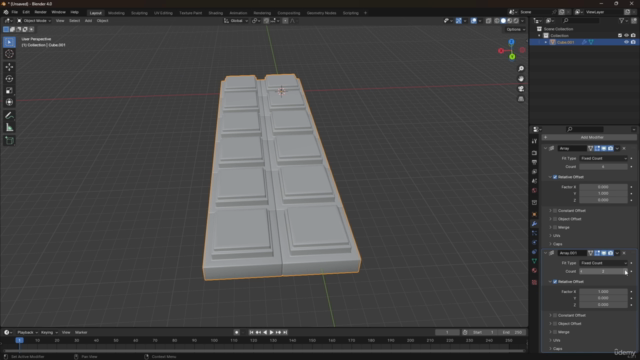Activate the 3D Cursor tool
This screenshot has height=360, width=640.
click(x=9, y=54)
